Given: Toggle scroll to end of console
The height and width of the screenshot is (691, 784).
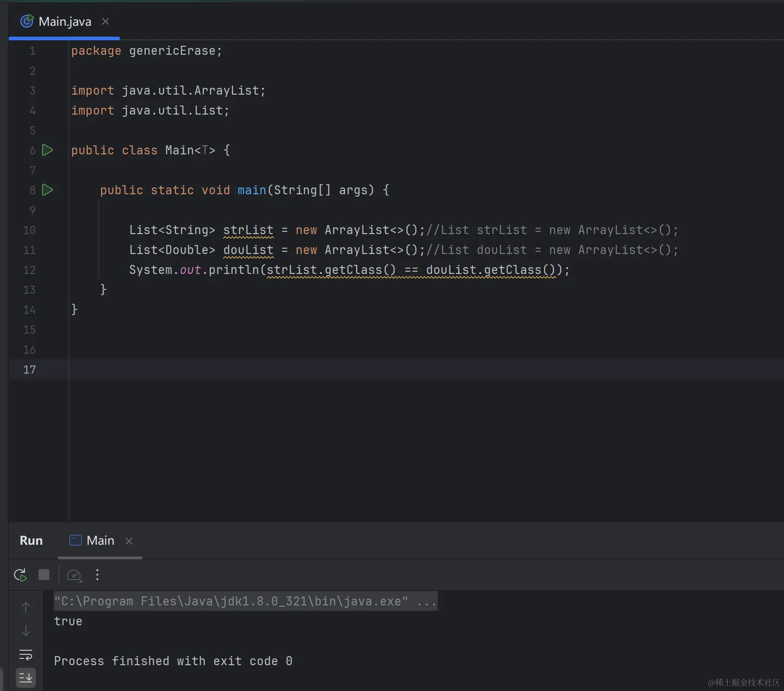Looking at the screenshot, I should point(26,678).
